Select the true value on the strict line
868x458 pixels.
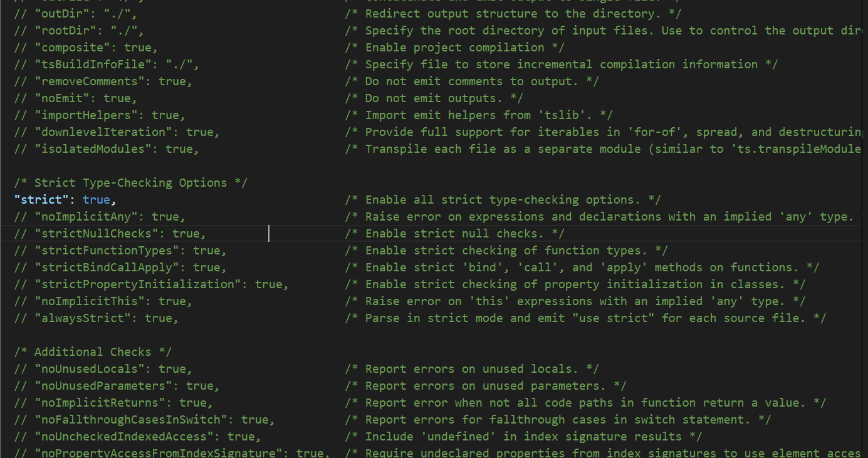pos(97,200)
